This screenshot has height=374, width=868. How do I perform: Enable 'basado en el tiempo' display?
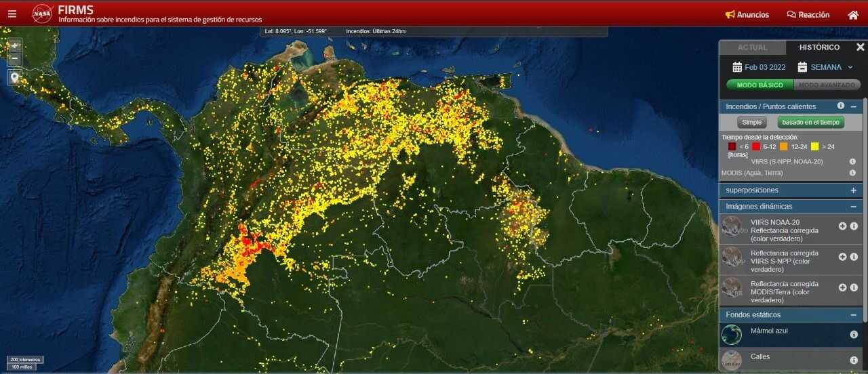click(810, 123)
